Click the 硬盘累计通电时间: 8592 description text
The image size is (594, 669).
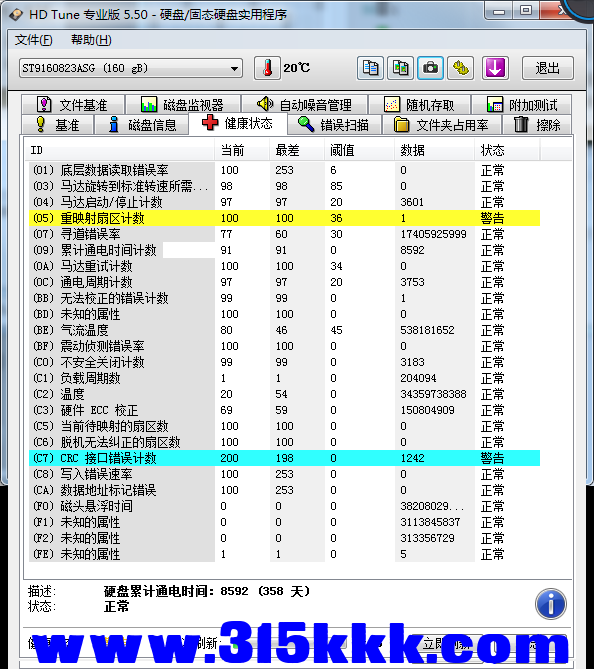pos(207,591)
